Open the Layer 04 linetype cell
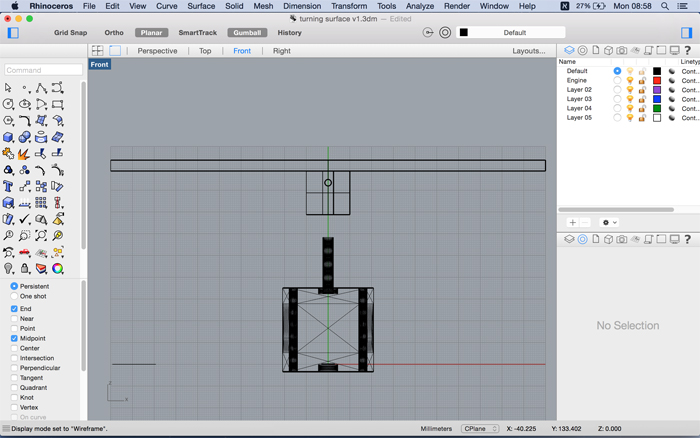The height and width of the screenshot is (438, 700). pos(689,108)
